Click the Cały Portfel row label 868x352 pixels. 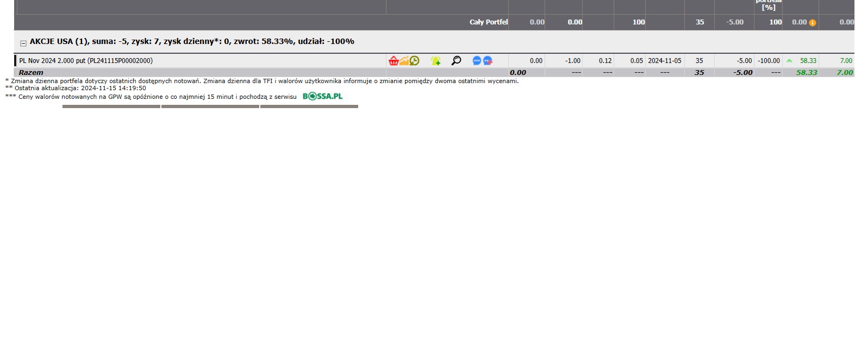[488, 22]
